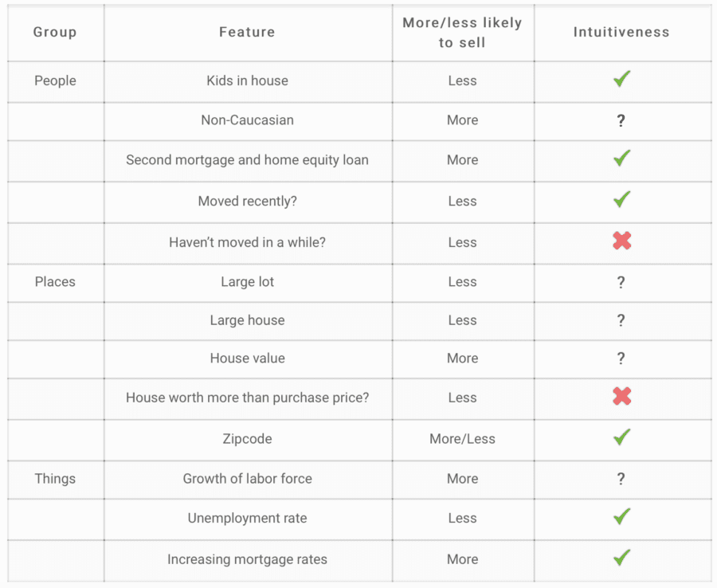
Task: Select the More/Less cell for Zipcode
Action: point(462,439)
